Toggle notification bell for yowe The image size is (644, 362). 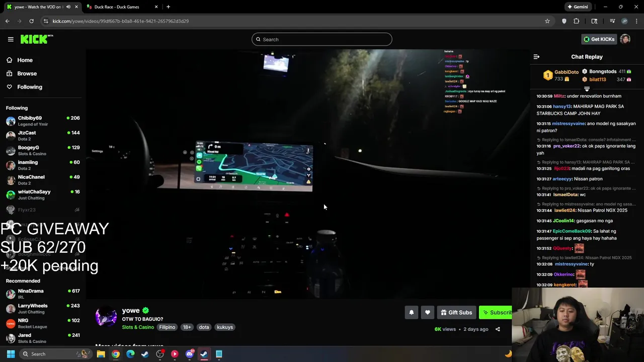412,312
